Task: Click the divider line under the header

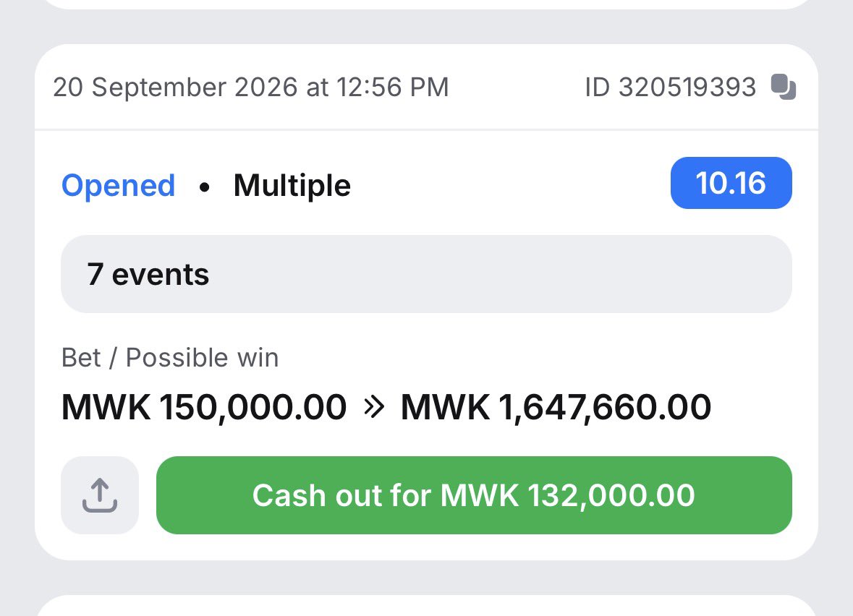Action: [427, 130]
